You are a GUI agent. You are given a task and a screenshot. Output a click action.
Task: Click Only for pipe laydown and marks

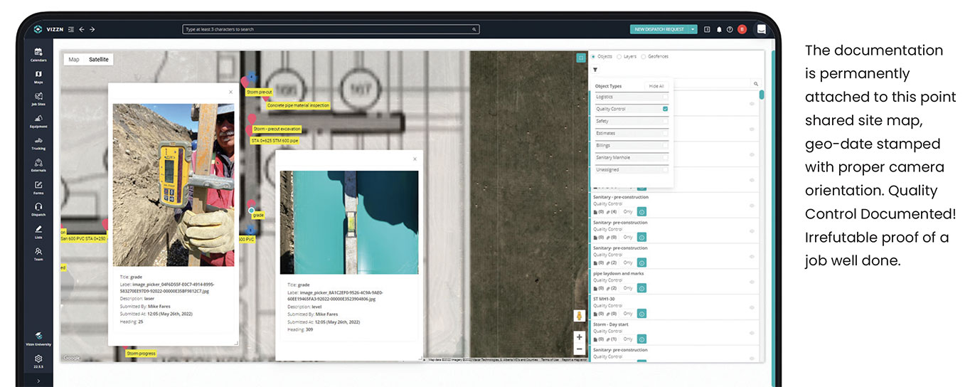[628, 288]
